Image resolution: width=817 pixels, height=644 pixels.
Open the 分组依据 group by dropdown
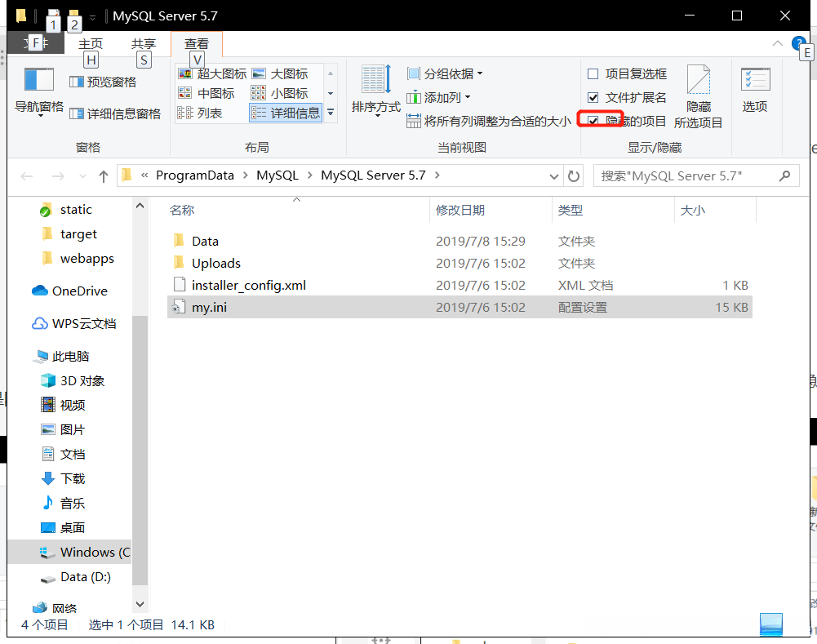point(445,74)
